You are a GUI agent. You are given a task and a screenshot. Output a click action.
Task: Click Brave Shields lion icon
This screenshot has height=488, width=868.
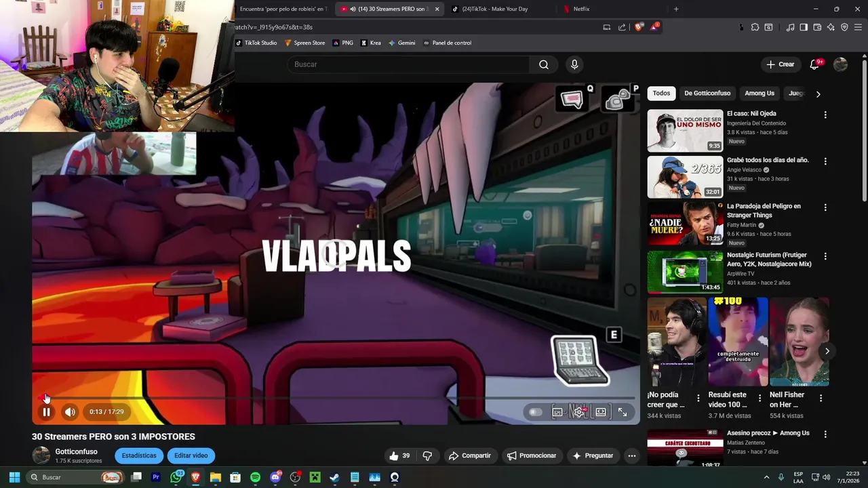pos(639,27)
